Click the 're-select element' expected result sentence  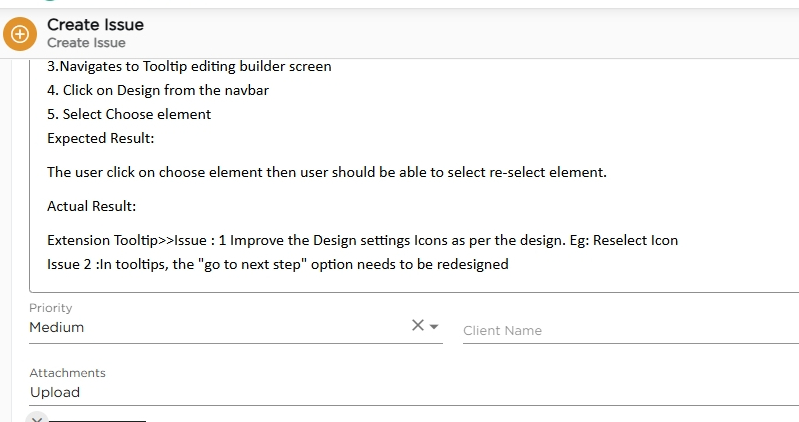pos(327,172)
